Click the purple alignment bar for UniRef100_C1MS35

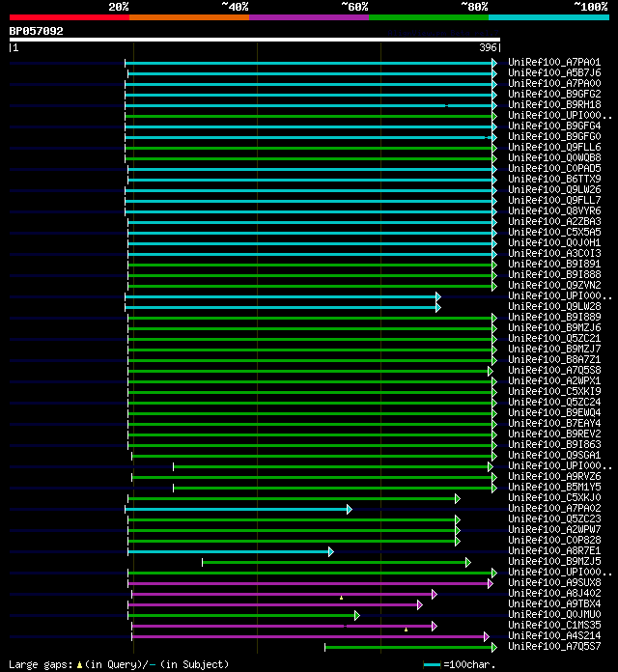pos(282,627)
